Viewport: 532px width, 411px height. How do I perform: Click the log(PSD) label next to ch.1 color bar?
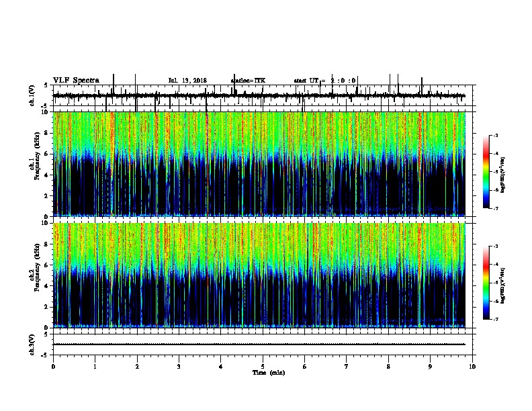tap(502, 175)
